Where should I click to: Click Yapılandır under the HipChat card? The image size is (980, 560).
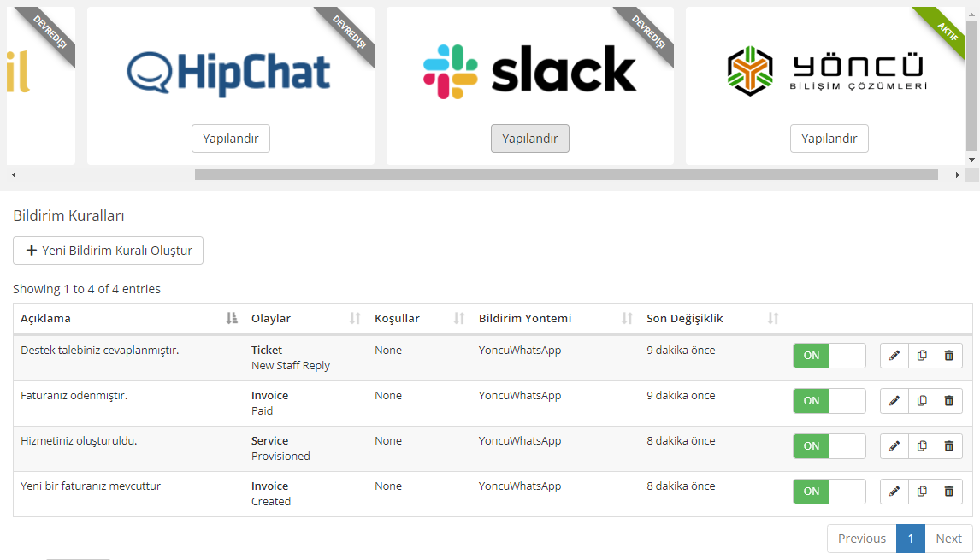coord(231,139)
